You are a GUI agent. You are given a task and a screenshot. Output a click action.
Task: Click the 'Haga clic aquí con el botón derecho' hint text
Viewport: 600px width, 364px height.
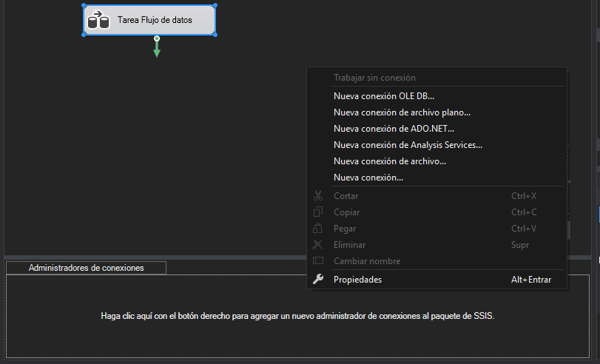click(x=297, y=316)
